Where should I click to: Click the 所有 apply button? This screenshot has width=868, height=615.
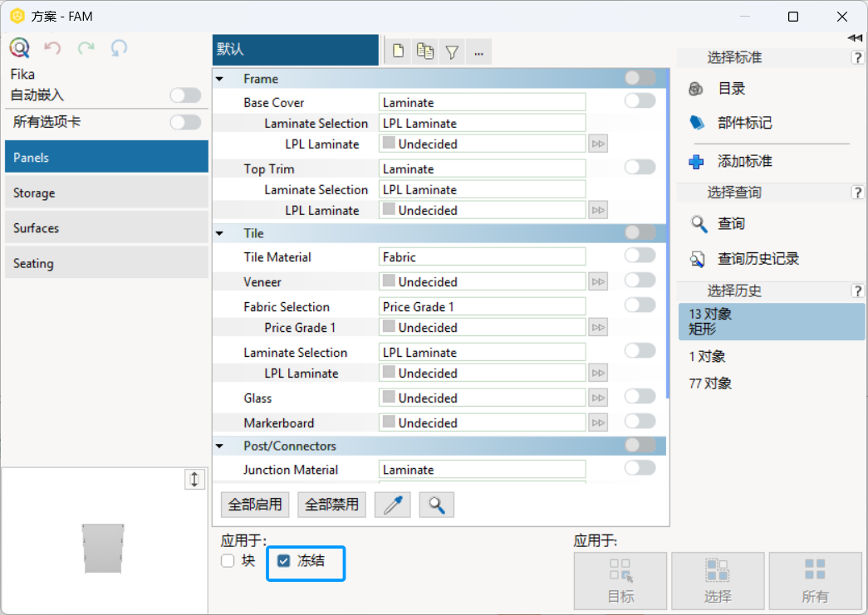[816, 581]
